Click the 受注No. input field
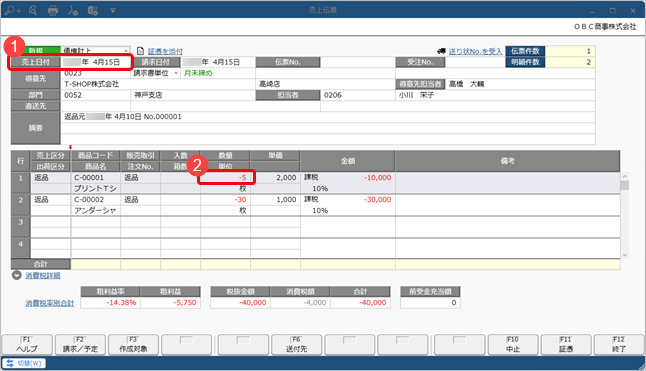 pos(475,62)
